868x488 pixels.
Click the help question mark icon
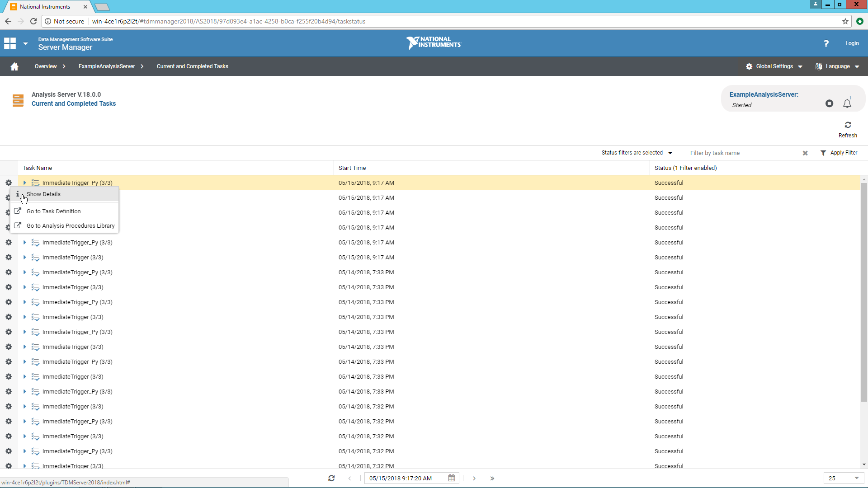(x=826, y=43)
